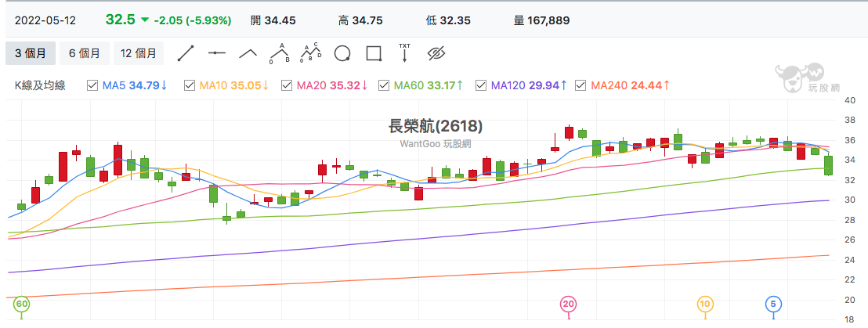The height and width of the screenshot is (328, 868).
Task: Click the y-axis label 40
Action: coord(850,101)
